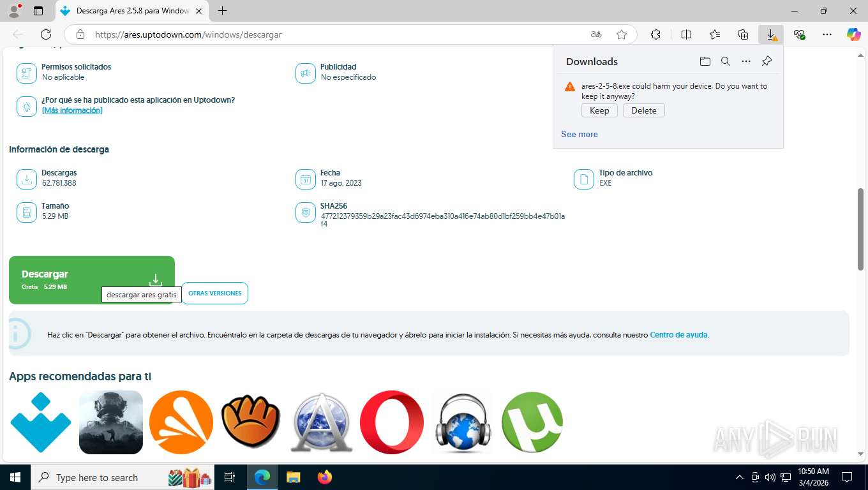Screen dimensions: 868x490
Task: Click the Fecha calendar icon
Action: pyautogui.click(x=306, y=179)
